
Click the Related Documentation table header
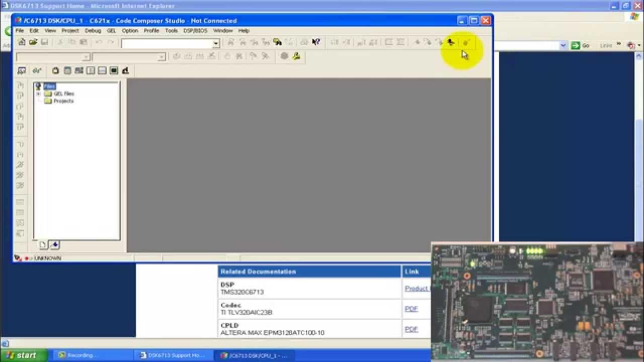pyautogui.click(x=309, y=271)
